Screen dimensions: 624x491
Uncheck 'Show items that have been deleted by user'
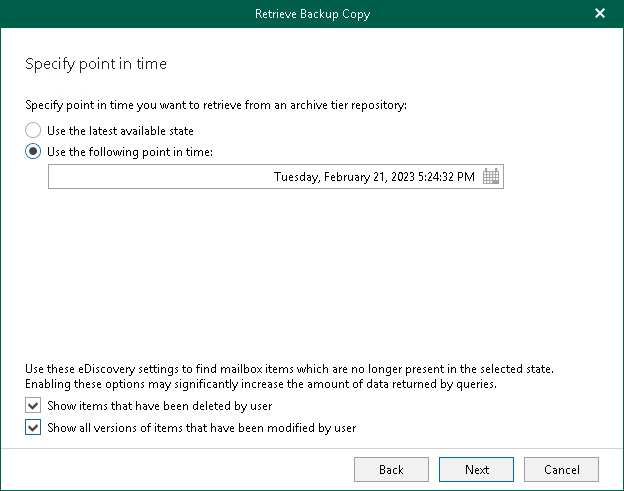pos(34,406)
